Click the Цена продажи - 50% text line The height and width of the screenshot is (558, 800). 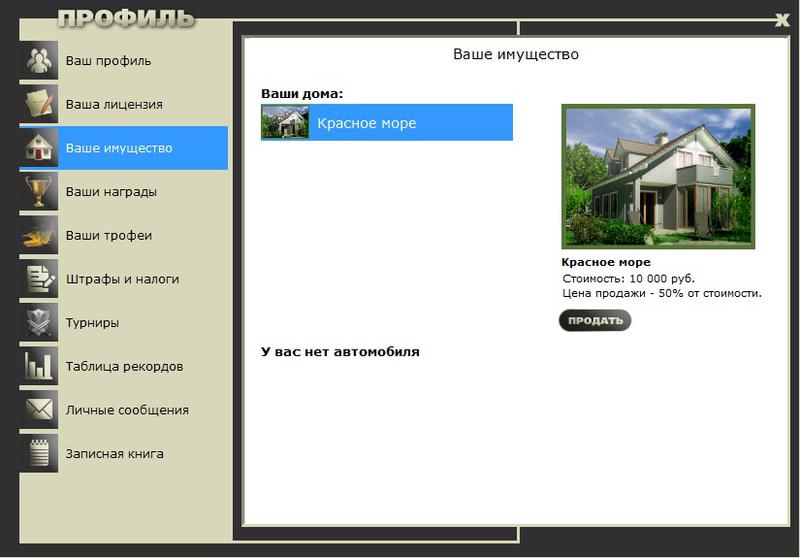click(x=662, y=293)
